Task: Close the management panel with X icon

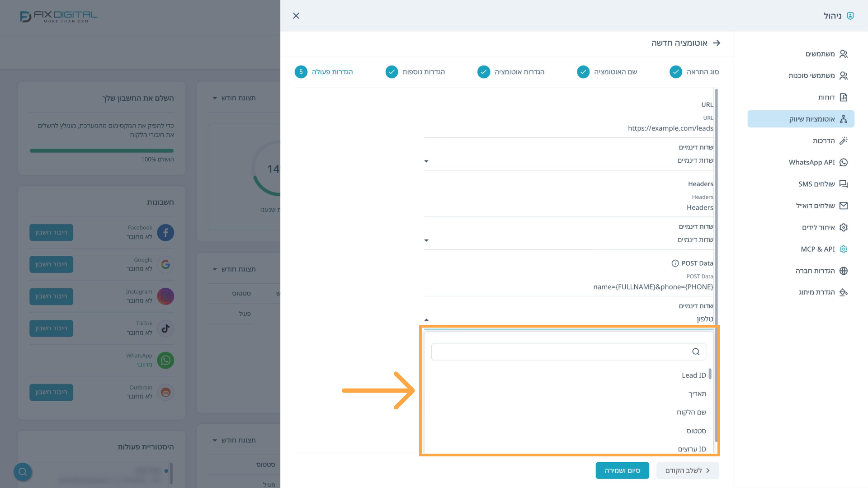Action: pos(296,16)
